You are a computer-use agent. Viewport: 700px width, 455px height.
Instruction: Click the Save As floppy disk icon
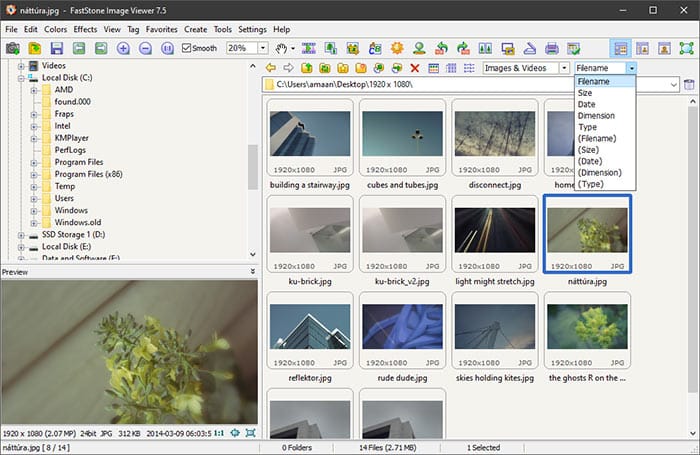pos(57,48)
